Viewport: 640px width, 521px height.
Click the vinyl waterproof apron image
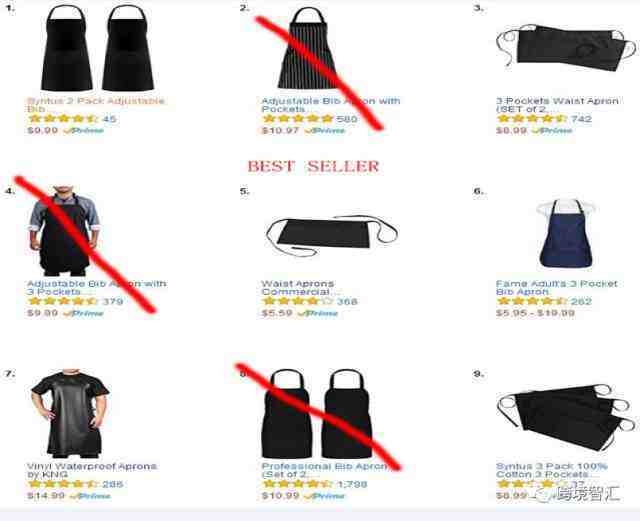[70, 414]
